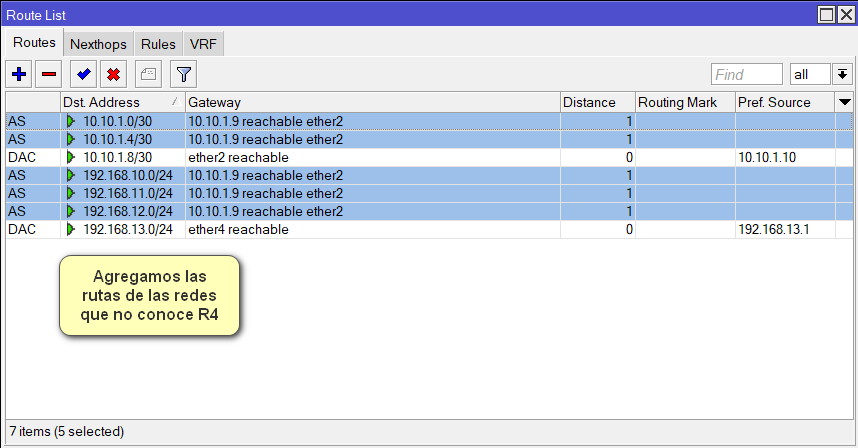This screenshot has width=858, height=448.
Task: Open the Rules tab
Action: pyautogui.click(x=158, y=44)
